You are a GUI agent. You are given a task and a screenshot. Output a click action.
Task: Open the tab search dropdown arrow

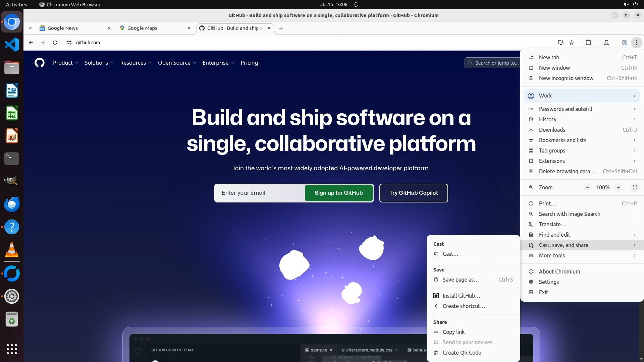click(30, 28)
